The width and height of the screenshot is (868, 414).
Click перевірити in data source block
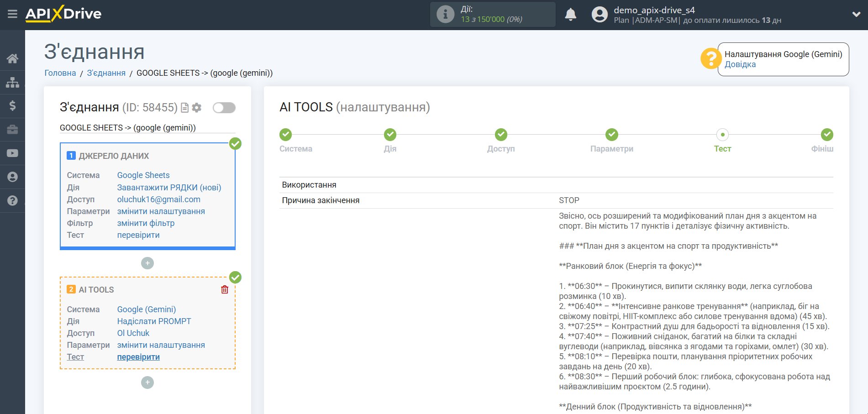(x=138, y=235)
